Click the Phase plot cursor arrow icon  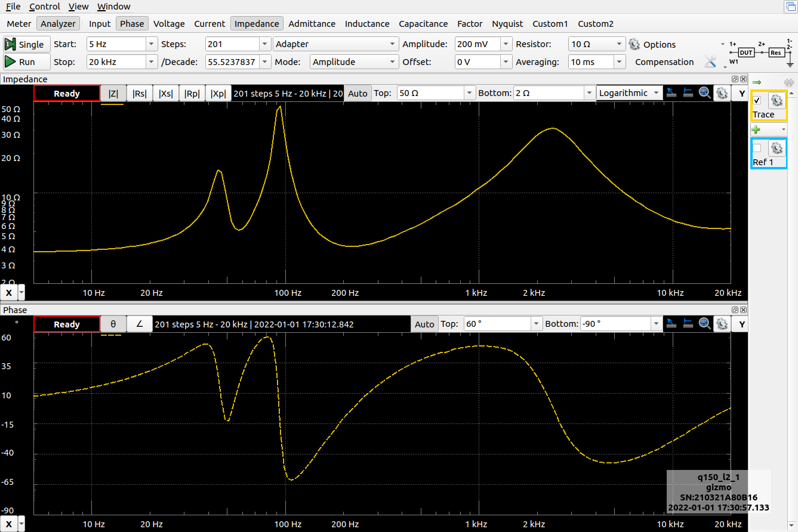[671, 324]
